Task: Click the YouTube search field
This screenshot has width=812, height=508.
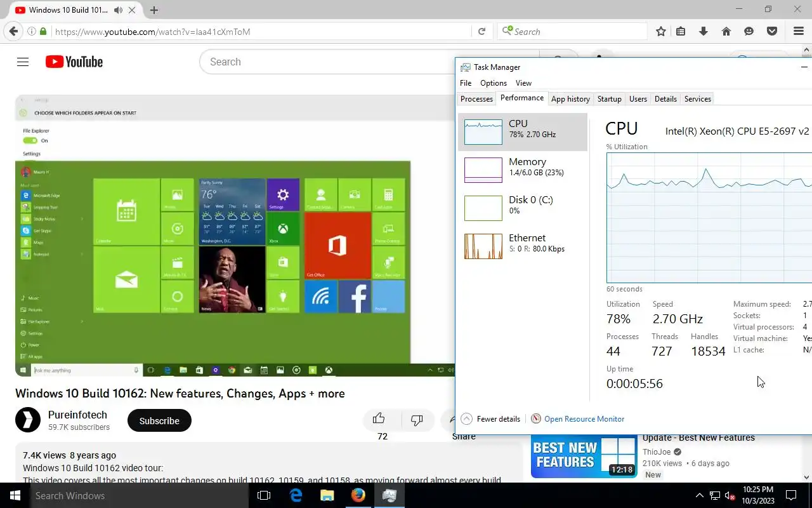Action: 327,62
